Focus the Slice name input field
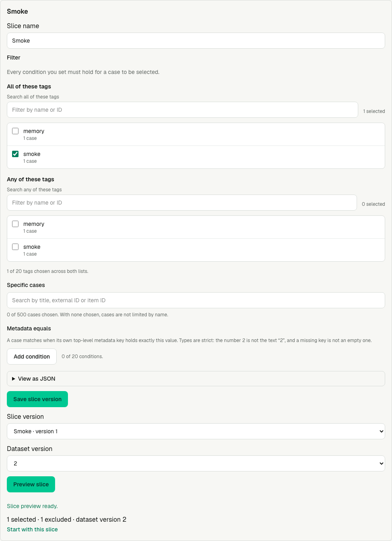 [x=196, y=41]
